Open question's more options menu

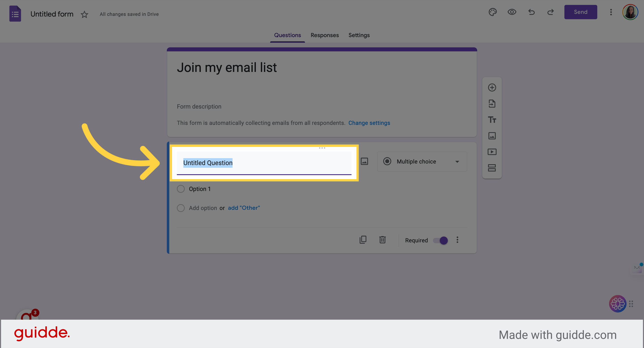click(x=457, y=240)
